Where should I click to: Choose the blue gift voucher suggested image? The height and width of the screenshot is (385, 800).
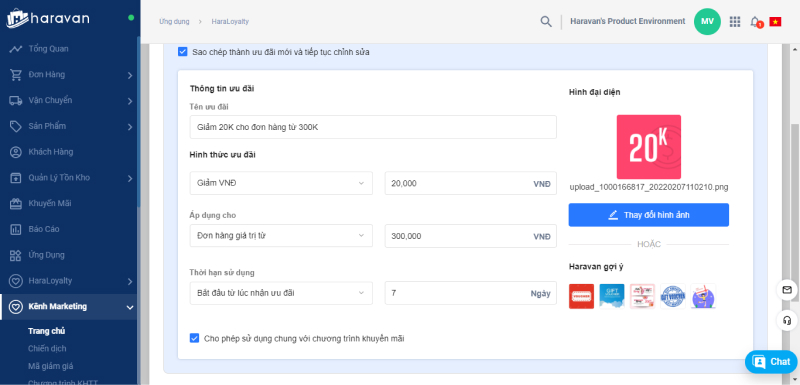tap(612, 296)
